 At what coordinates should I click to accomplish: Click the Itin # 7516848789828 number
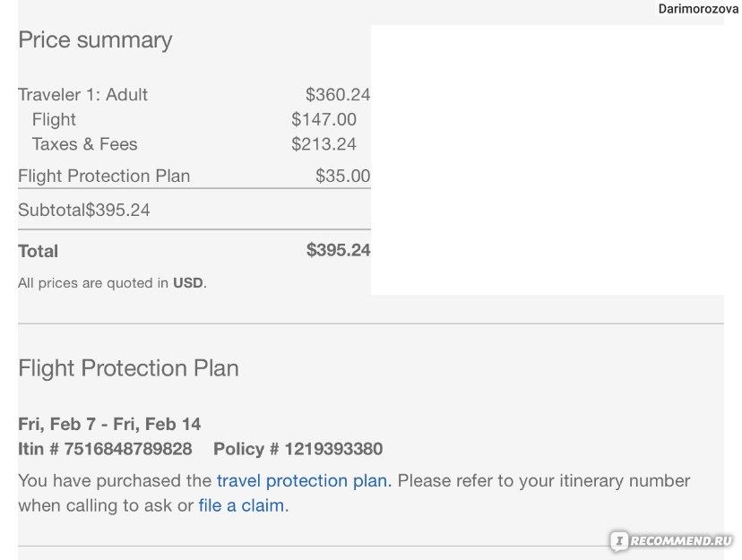pyautogui.click(x=105, y=449)
